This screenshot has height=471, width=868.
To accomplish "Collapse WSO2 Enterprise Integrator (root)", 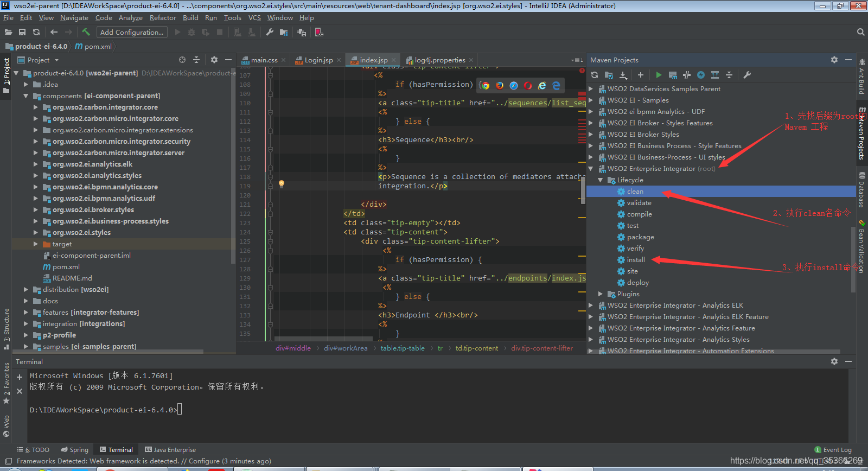I will tap(591, 169).
